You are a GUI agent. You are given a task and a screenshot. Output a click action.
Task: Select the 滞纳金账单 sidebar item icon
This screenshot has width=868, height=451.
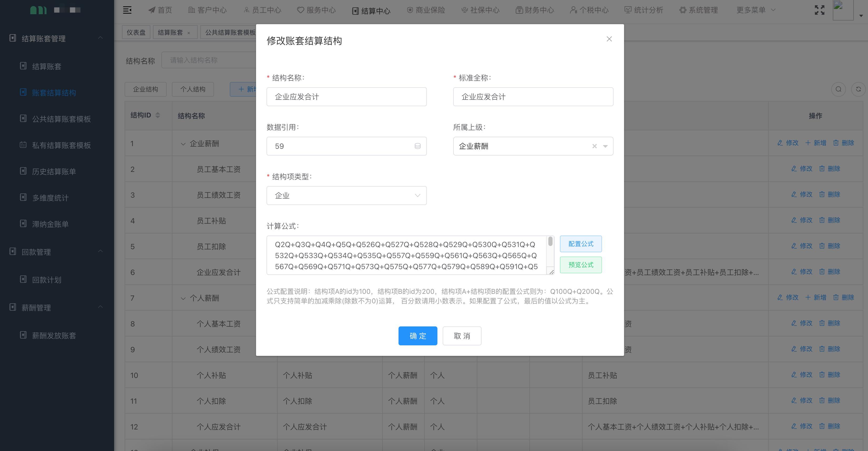coord(23,224)
